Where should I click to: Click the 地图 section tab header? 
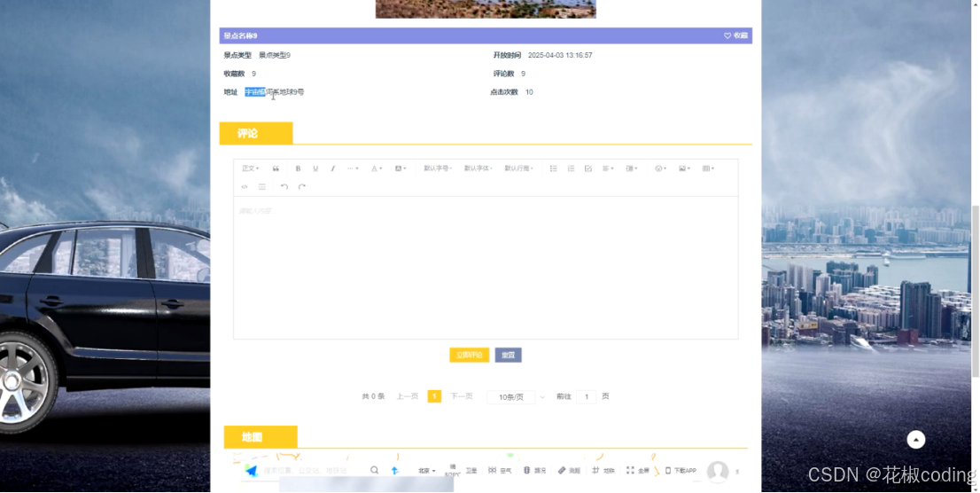(x=261, y=437)
